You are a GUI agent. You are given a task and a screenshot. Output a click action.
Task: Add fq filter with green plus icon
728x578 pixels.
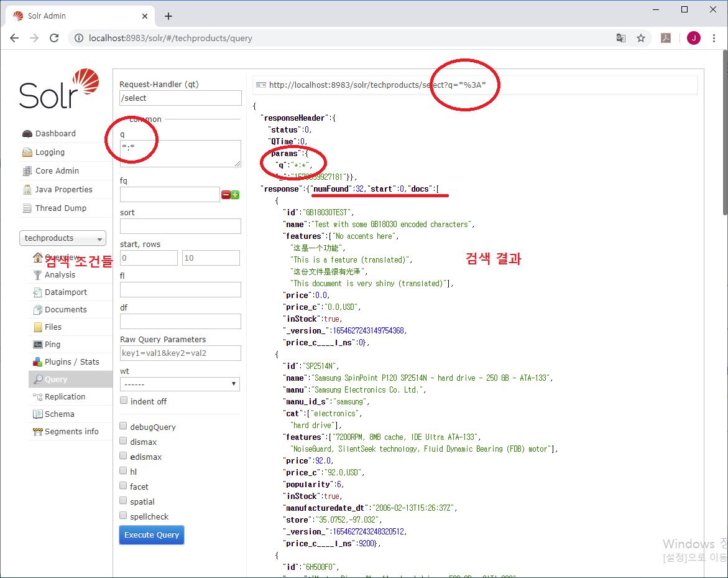click(x=235, y=195)
